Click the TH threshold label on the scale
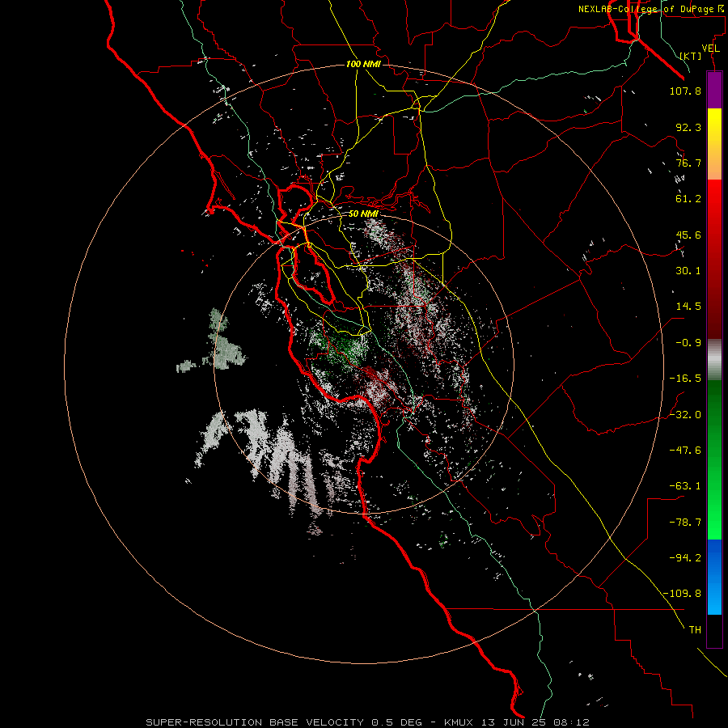 695,630
